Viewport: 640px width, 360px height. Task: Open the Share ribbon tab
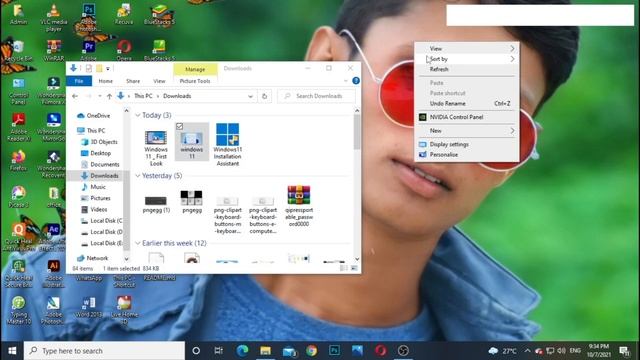point(133,81)
